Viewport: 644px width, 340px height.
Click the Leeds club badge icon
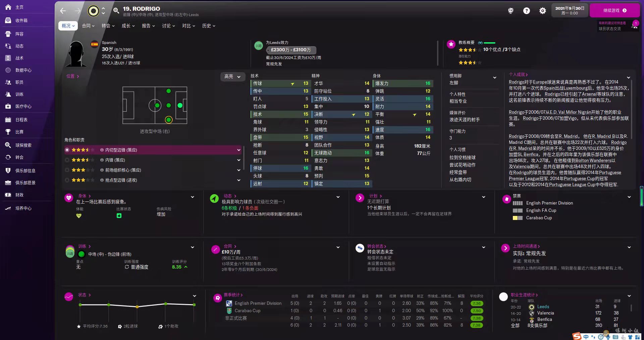pyautogui.click(x=93, y=11)
